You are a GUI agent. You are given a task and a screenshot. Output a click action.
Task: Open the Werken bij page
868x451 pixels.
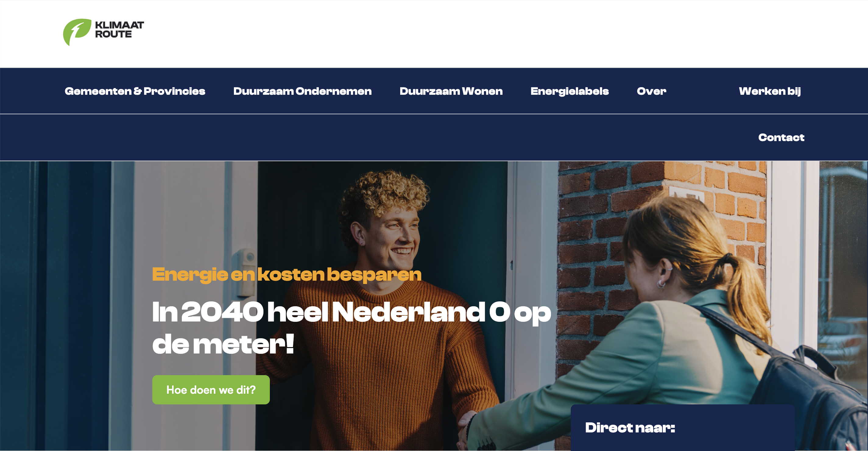770,91
